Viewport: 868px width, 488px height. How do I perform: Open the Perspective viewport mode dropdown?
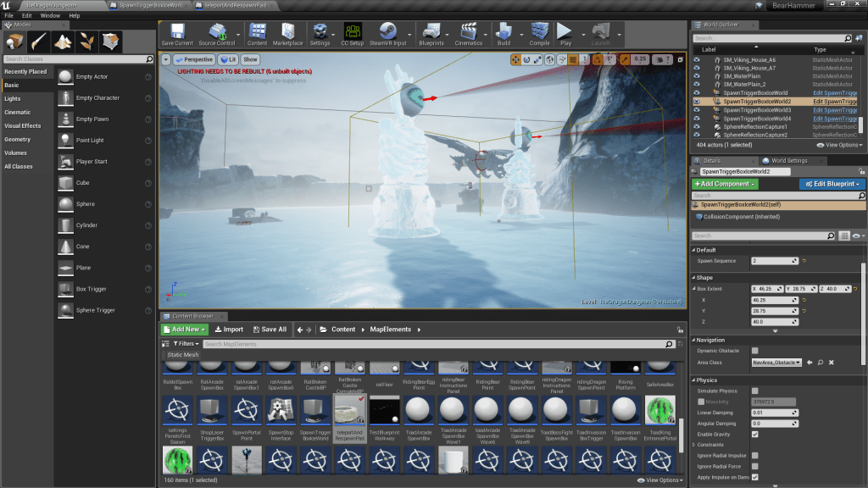coord(194,59)
